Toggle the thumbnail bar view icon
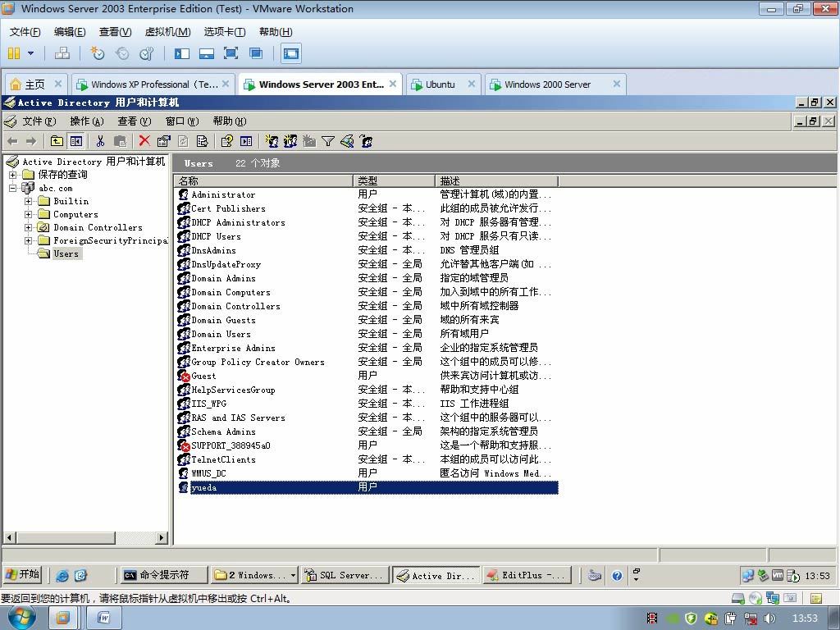 [x=206, y=53]
